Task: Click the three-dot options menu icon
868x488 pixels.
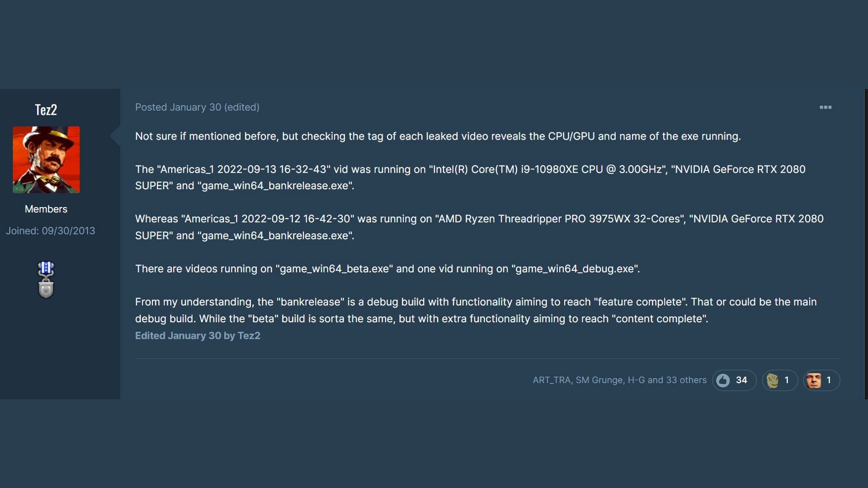Action: pos(825,107)
